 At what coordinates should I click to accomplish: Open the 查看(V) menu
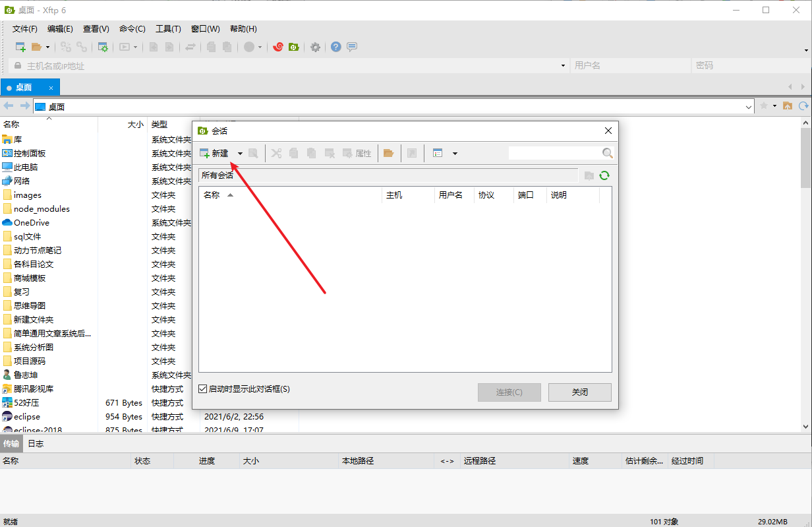pos(96,29)
